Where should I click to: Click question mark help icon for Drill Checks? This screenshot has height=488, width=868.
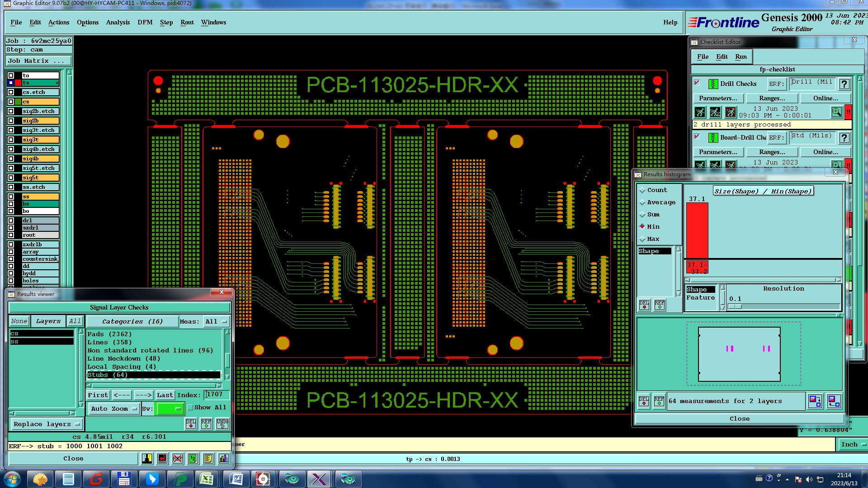click(x=844, y=84)
